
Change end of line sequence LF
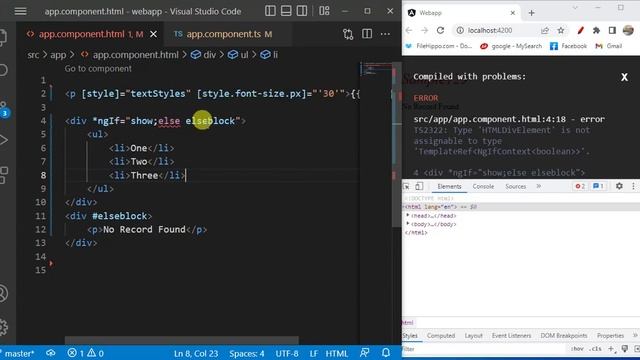(313, 353)
